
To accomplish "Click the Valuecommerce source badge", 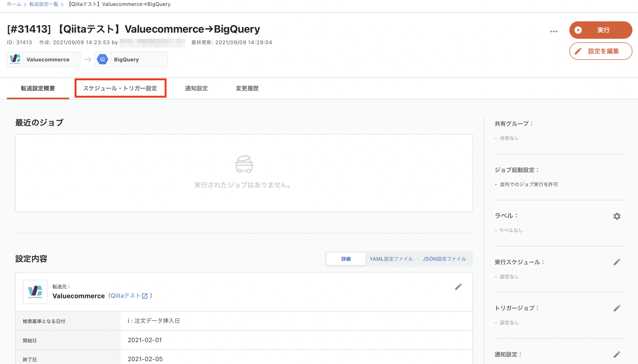I will coord(44,59).
